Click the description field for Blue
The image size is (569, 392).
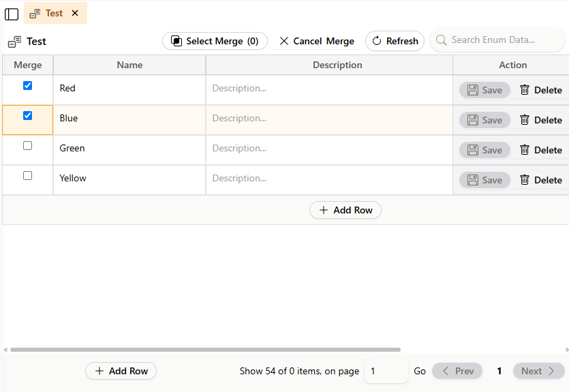tap(329, 119)
